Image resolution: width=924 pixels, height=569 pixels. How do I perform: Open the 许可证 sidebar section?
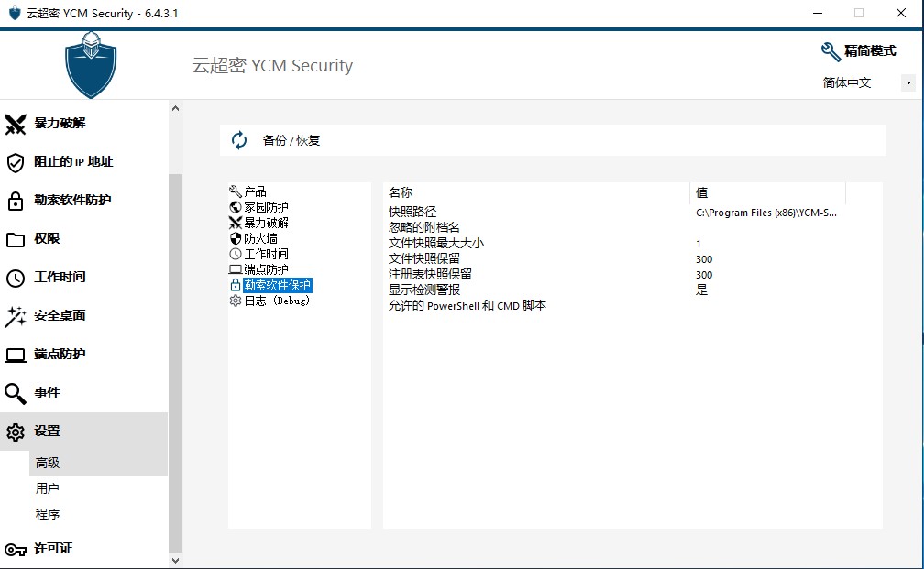click(53, 548)
